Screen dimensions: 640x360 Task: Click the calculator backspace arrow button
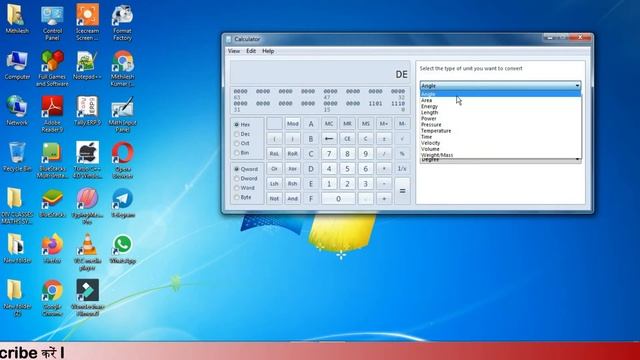[329, 139]
